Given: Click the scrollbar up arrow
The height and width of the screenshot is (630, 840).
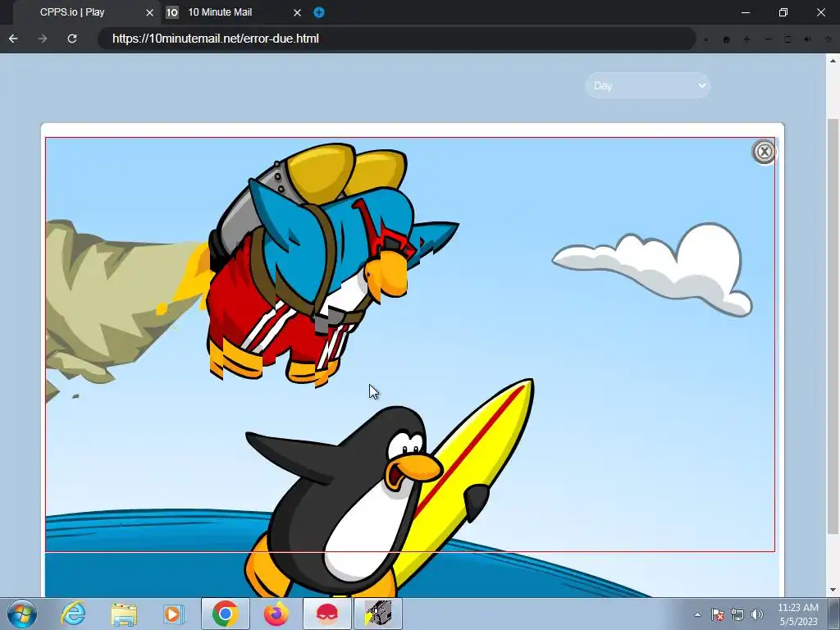Looking at the screenshot, I should click(833, 60).
